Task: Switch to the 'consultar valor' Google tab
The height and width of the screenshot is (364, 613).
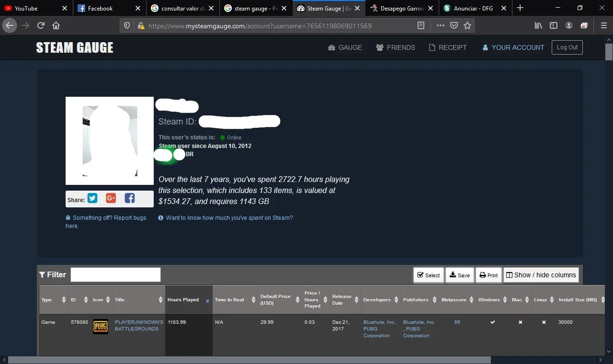Action: coord(183,8)
